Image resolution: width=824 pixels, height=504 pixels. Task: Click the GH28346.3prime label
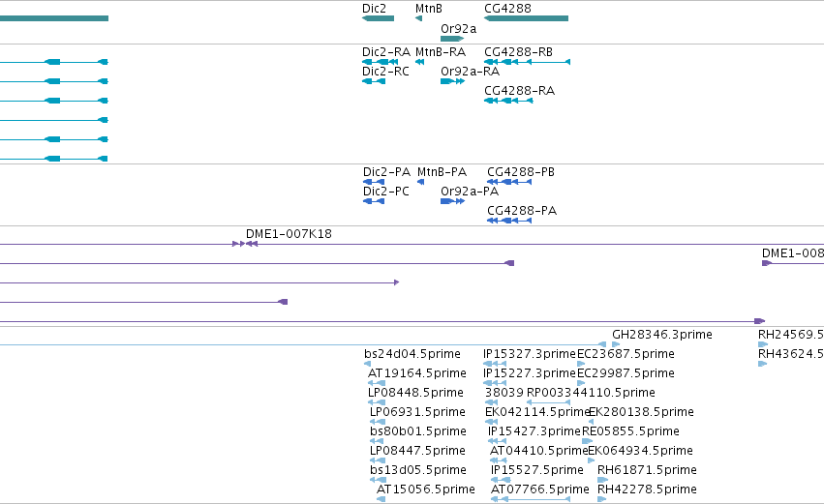click(x=662, y=335)
